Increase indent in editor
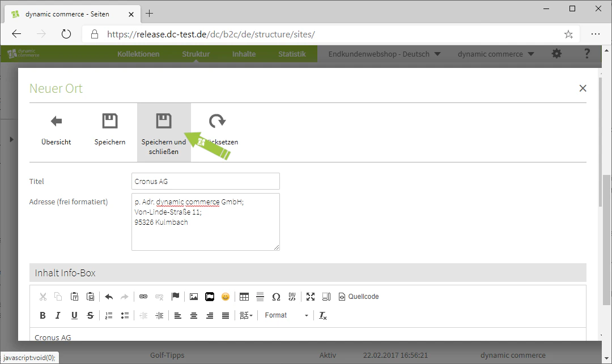The image size is (612, 364). [x=159, y=315]
